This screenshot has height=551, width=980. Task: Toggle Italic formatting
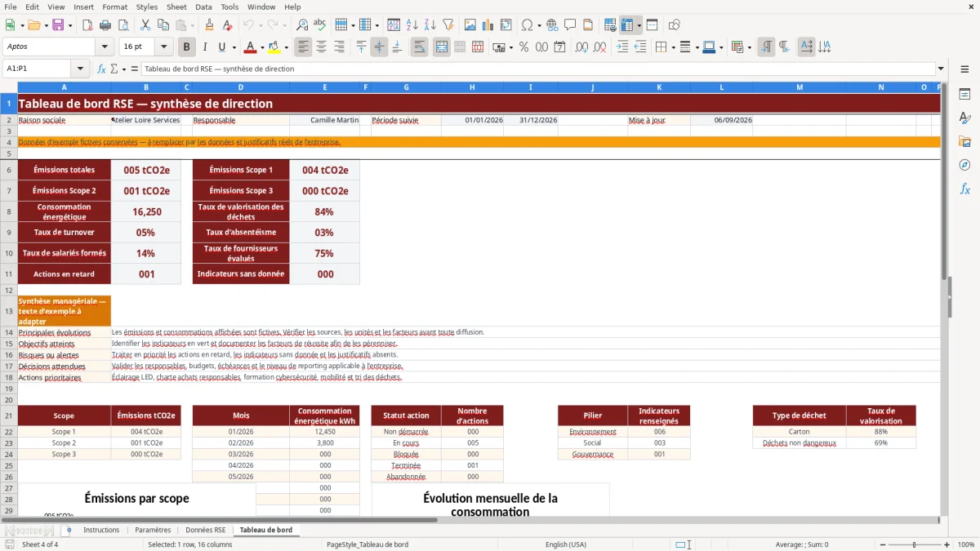[x=204, y=47]
